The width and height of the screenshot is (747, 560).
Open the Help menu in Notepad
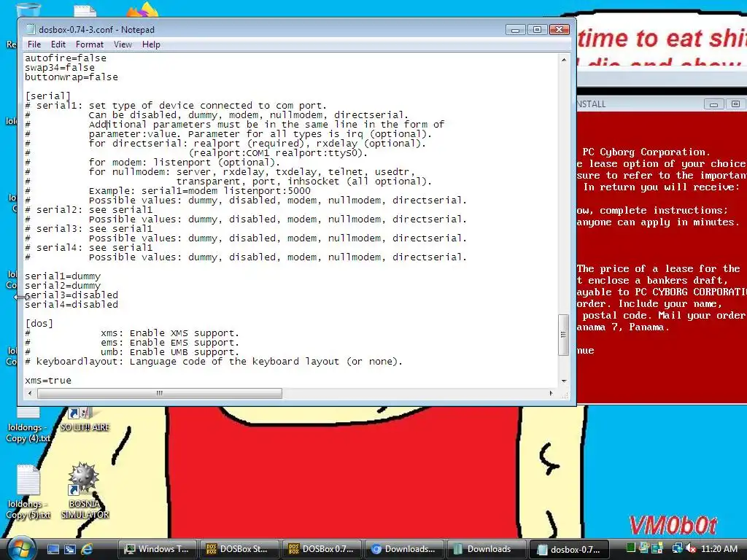click(x=151, y=44)
